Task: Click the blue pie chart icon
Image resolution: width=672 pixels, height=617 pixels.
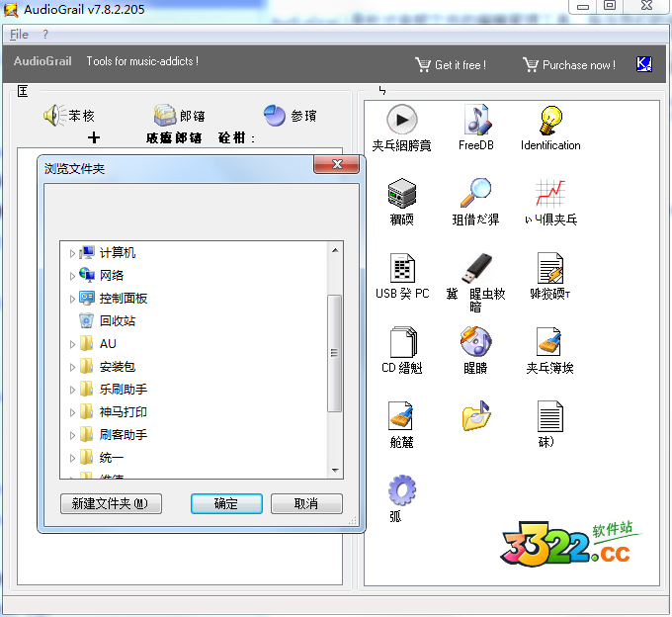Action: click(x=275, y=116)
